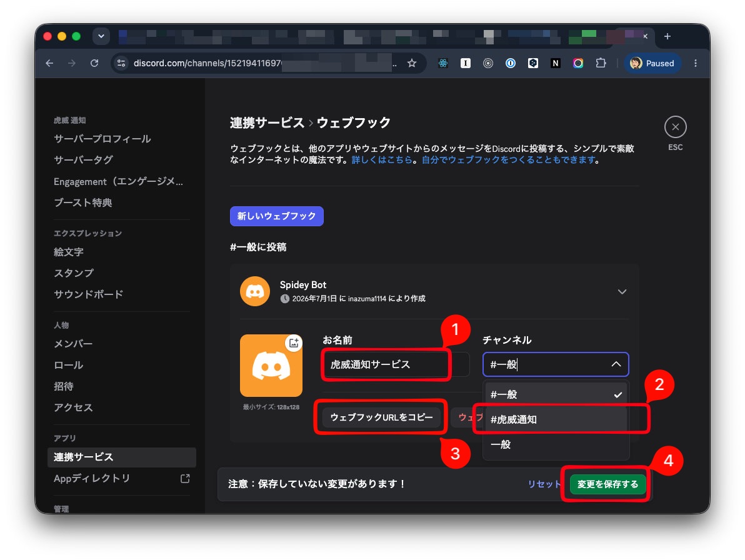Open the Extensions puzzle-piece menu

(601, 63)
